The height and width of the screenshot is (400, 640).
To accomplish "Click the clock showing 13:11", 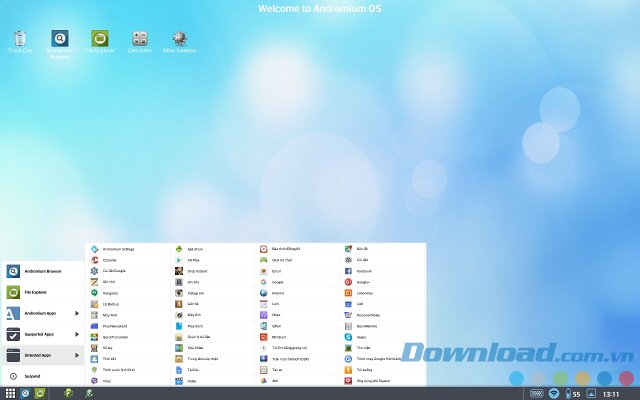I will pyautogui.click(x=610, y=393).
